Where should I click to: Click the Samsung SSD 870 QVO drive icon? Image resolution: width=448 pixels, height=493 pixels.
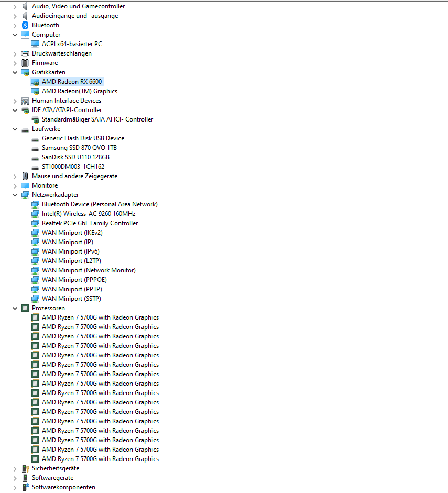(x=35, y=149)
